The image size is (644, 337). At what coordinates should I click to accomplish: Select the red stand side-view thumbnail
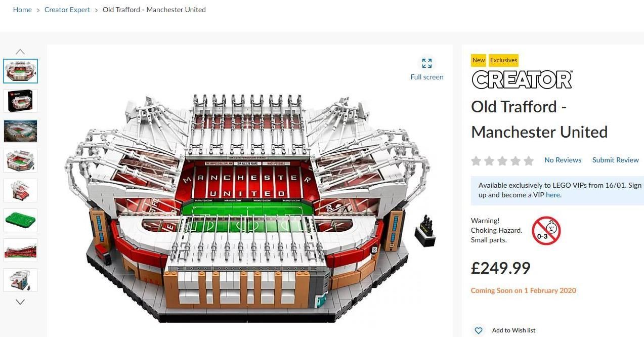point(21,250)
